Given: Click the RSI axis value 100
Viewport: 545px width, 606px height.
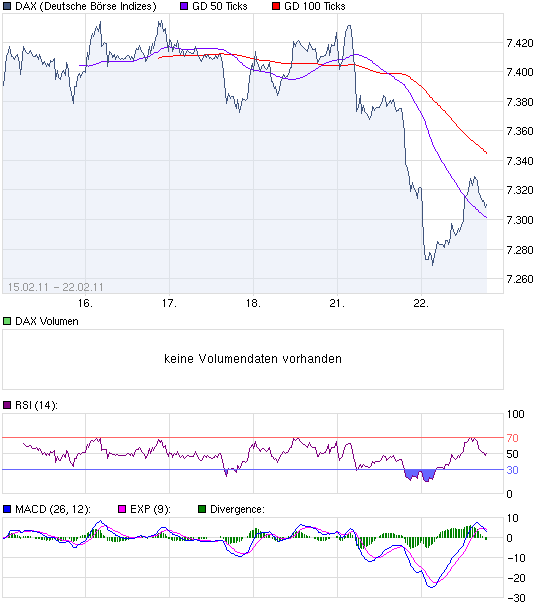Looking at the screenshot, I should click(516, 414).
